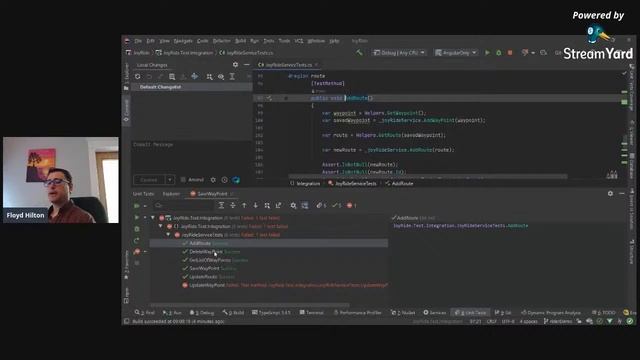Filter tests by failed red count

[351, 205]
